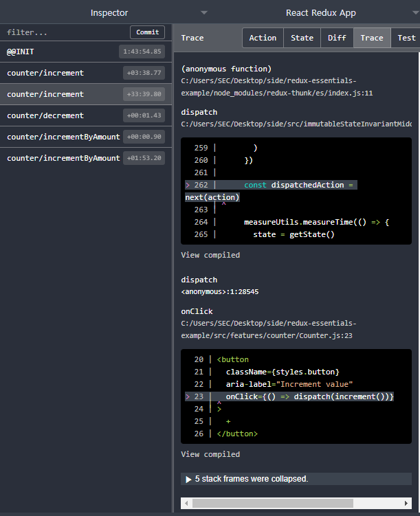Click the filter input field

coord(66,32)
